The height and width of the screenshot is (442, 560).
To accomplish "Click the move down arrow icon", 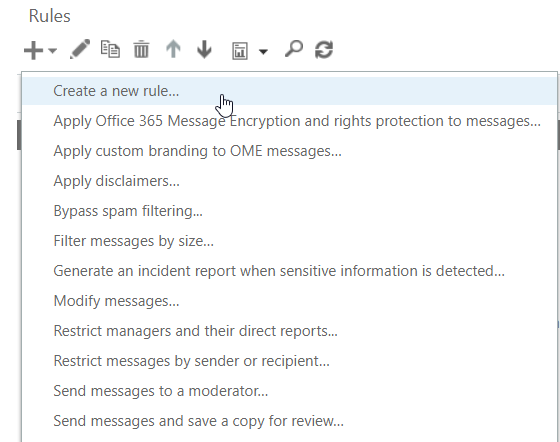I will 204,49.
